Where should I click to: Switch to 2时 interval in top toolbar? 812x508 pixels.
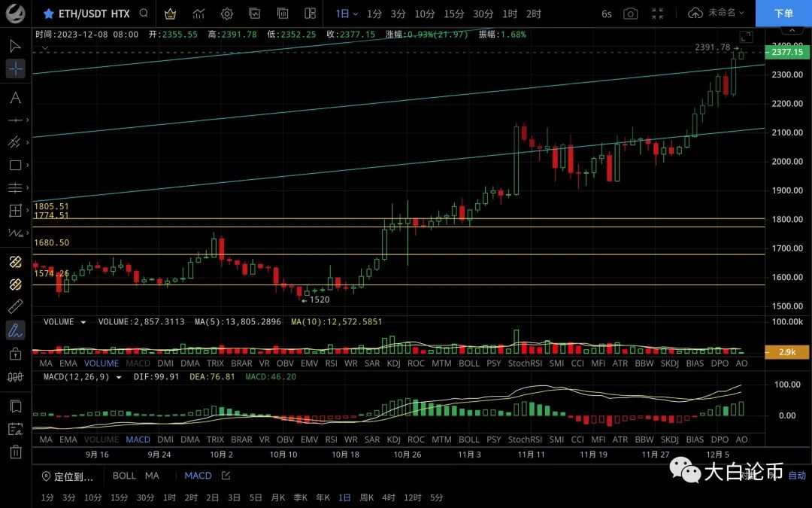coord(533,14)
